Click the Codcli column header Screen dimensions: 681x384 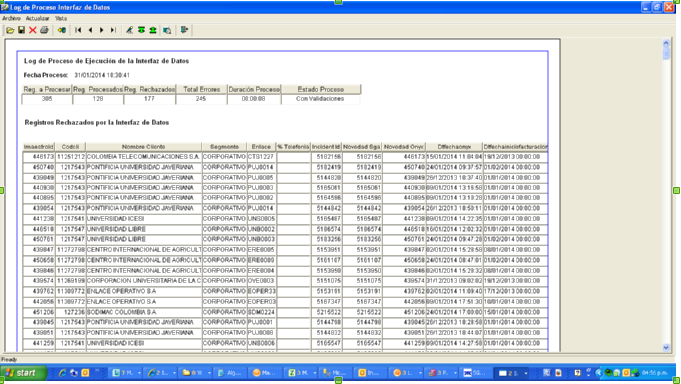70,147
